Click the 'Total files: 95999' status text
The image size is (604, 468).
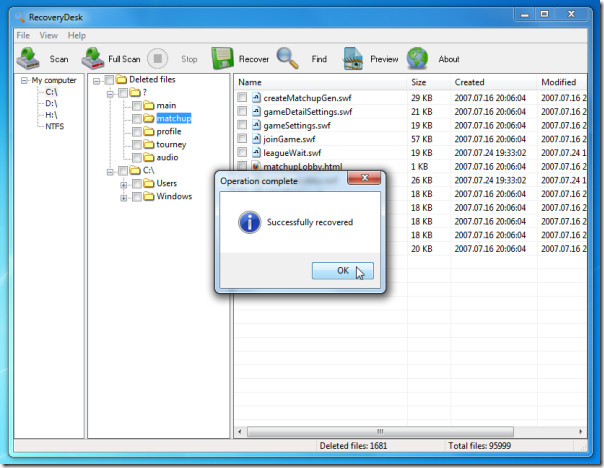(480, 446)
